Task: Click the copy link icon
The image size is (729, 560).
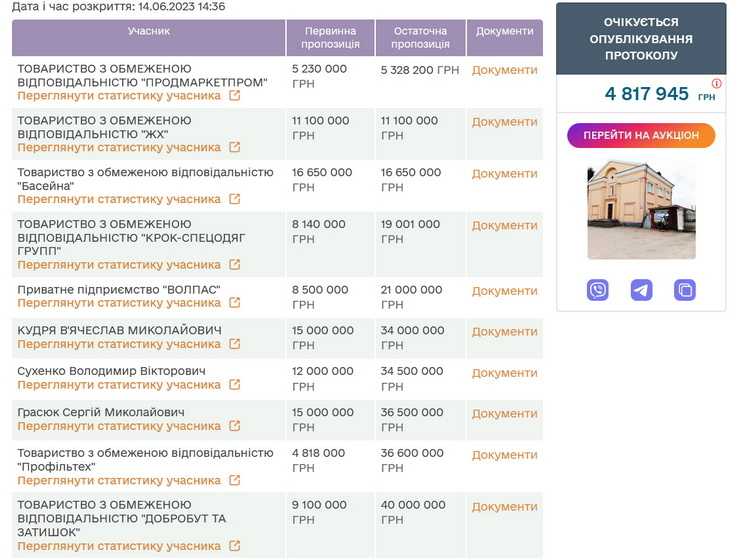Action: pos(685,290)
